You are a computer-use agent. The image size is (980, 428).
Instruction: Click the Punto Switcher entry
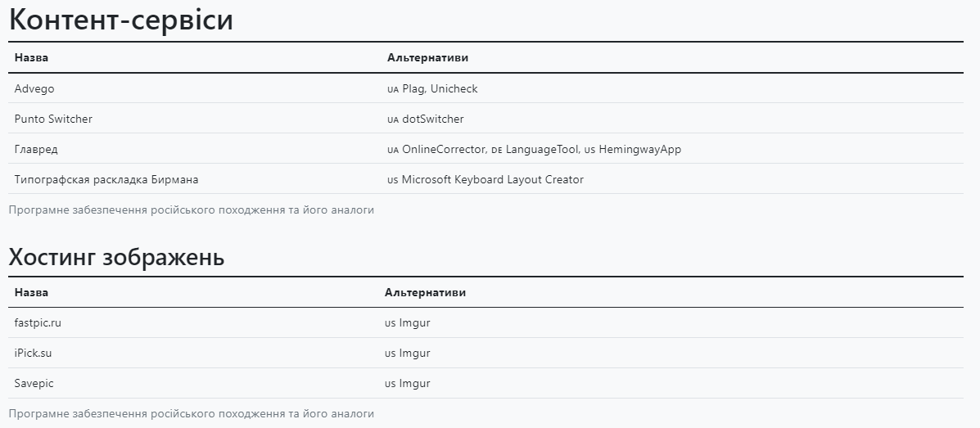pos(53,119)
